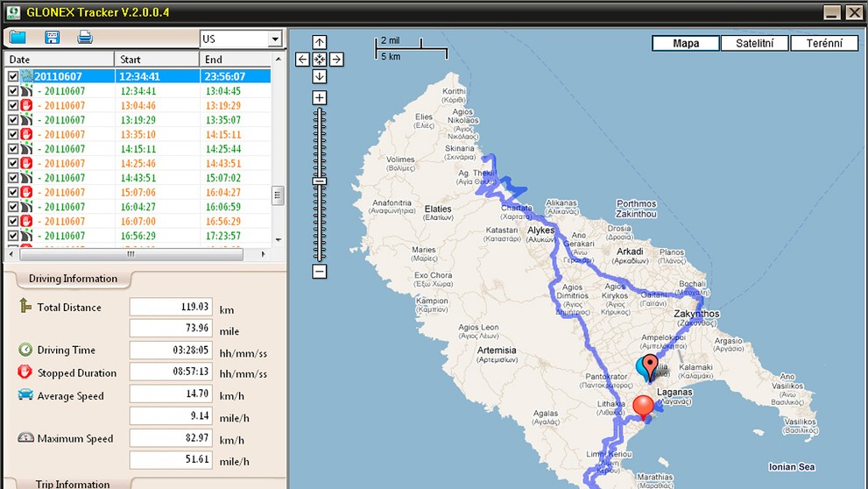Image resolution: width=868 pixels, height=489 pixels.
Task: Toggle checkbox for trip starting 14:43:51
Action: (x=13, y=177)
